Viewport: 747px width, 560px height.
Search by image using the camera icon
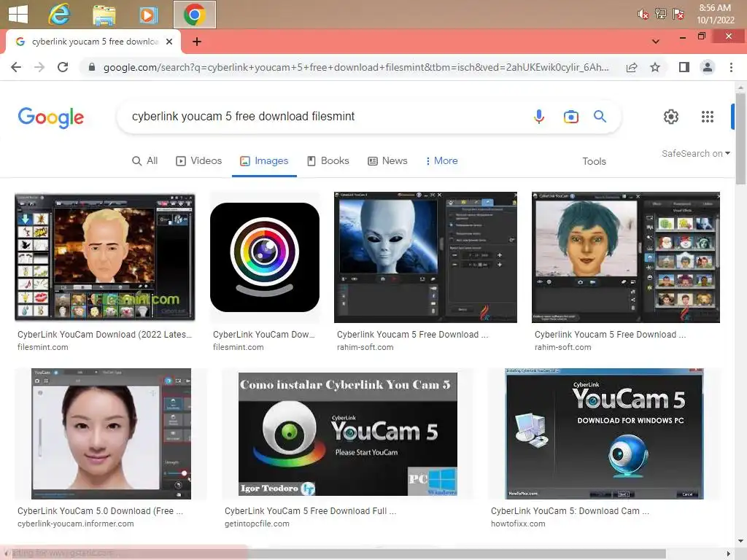pyautogui.click(x=570, y=117)
